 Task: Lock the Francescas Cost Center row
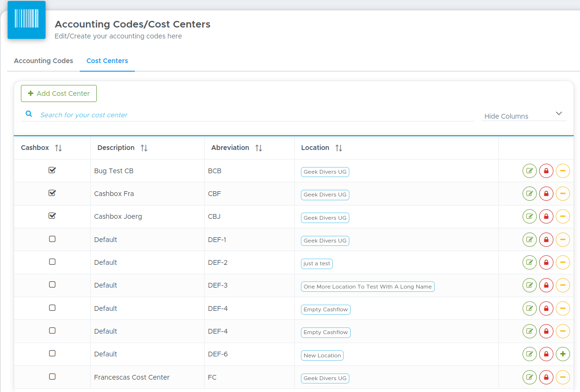point(546,377)
